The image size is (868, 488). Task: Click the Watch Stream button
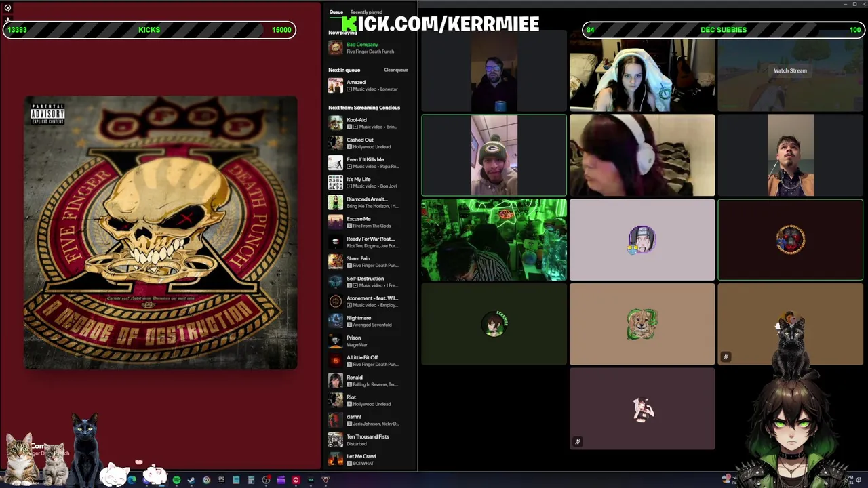790,70
